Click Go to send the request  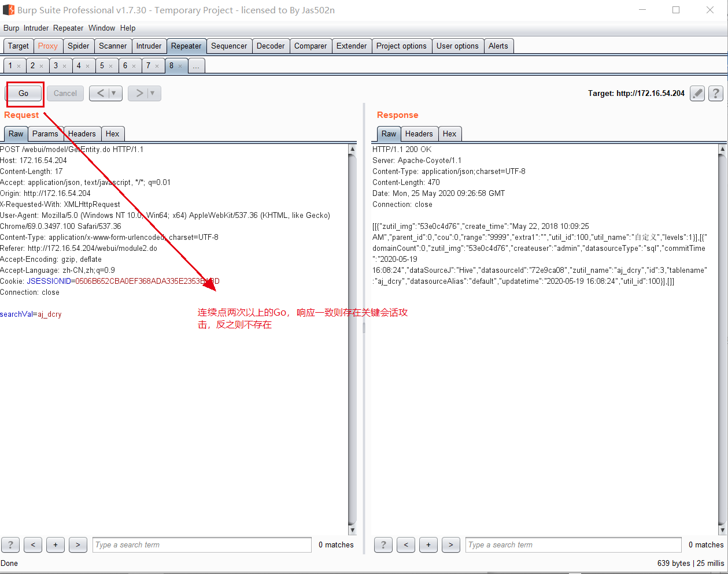point(24,93)
